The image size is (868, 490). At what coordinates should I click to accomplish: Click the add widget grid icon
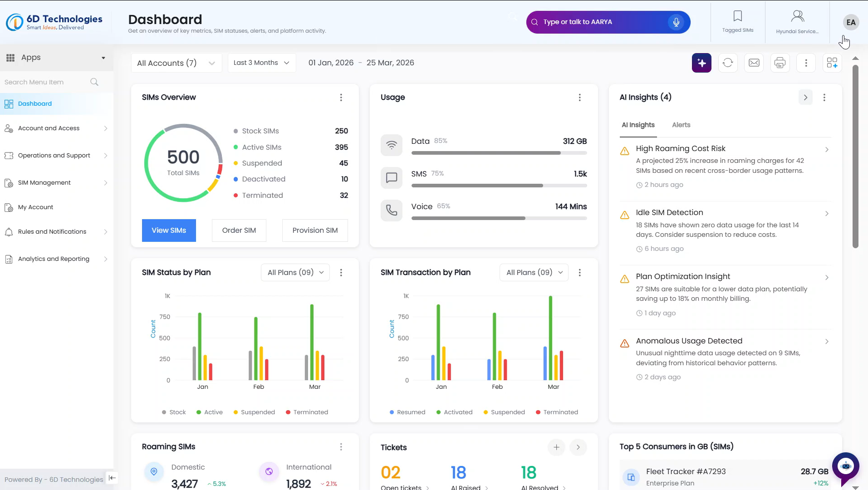(x=832, y=63)
